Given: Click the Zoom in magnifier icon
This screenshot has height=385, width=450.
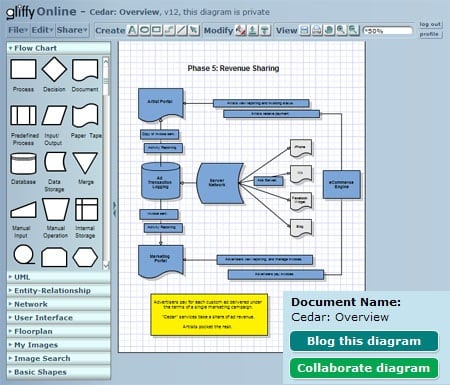Looking at the screenshot, I should pos(341,30).
